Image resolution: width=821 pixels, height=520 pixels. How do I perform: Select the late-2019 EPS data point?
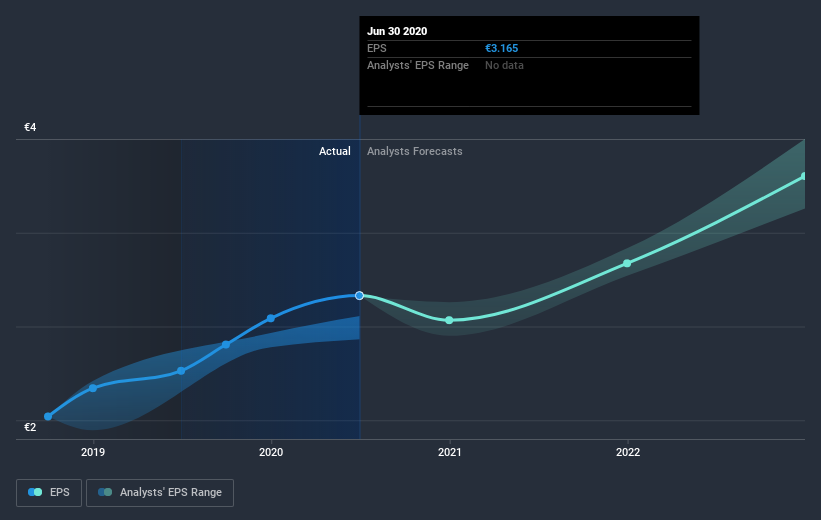[226, 345]
